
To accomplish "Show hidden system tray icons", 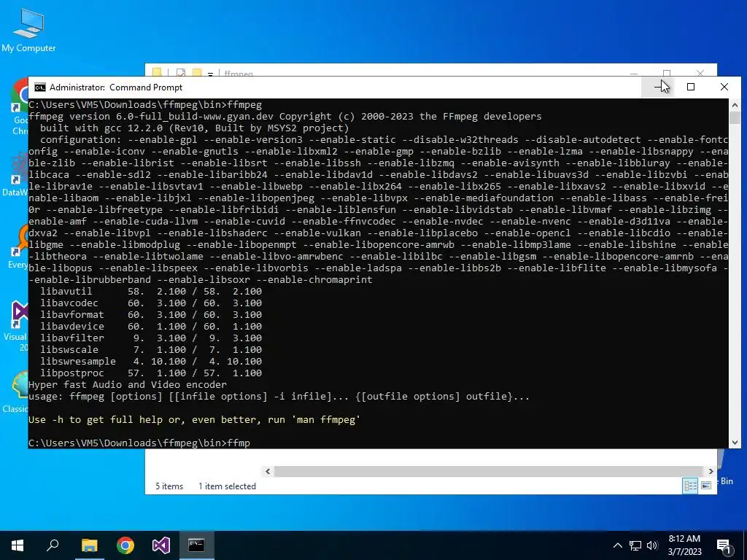I will [x=617, y=545].
